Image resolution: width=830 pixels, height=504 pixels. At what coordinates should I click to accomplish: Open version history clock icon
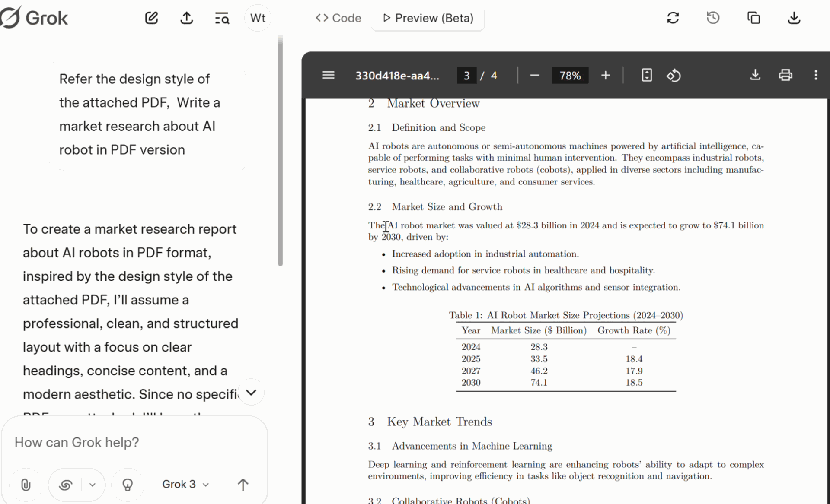point(713,18)
